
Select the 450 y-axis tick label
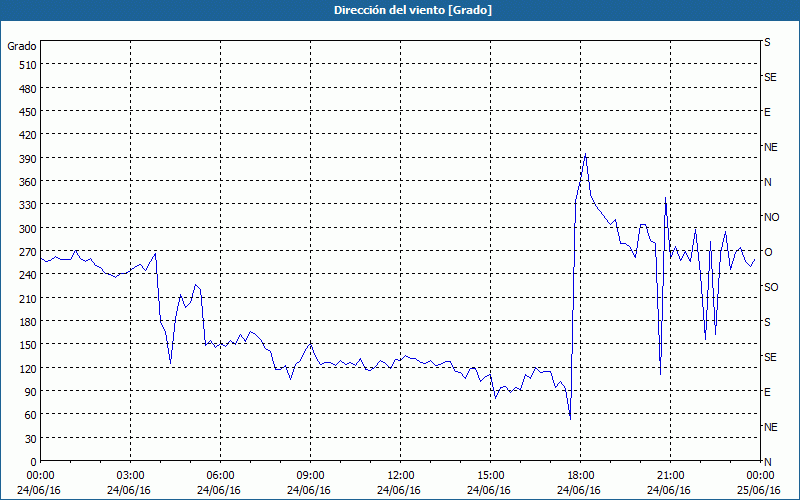(29, 112)
